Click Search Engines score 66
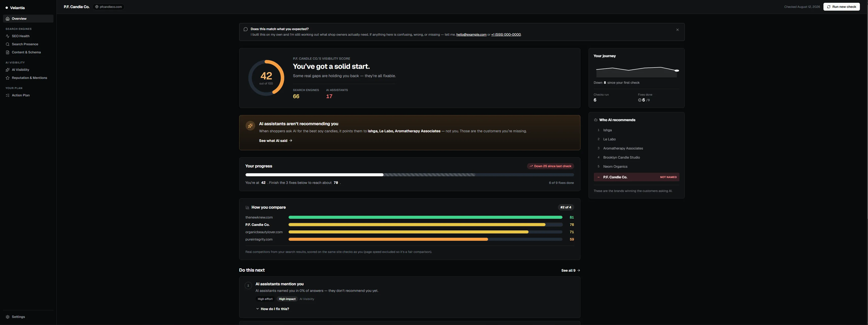Viewport: 868px width, 325px height. (x=296, y=96)
